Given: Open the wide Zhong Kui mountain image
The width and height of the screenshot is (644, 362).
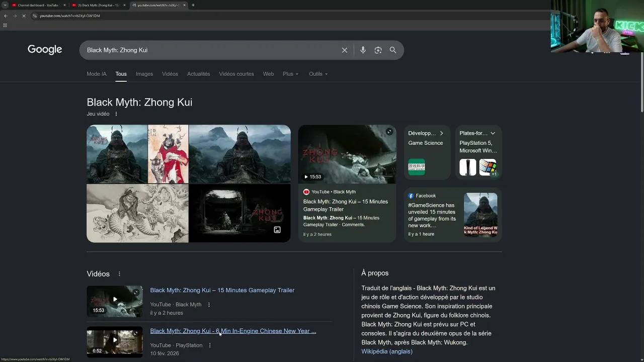Looking at the screenshot, I should pos(239,154).
